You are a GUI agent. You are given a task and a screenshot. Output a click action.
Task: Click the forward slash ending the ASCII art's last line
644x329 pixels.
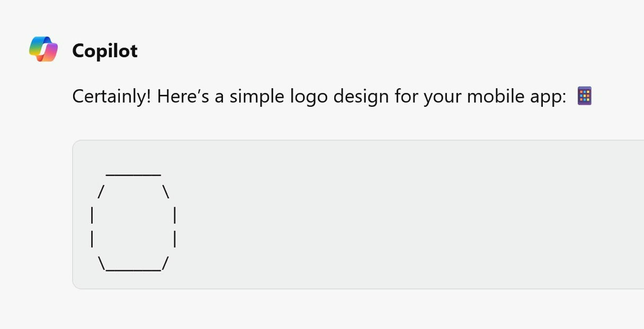coord(165,263)
